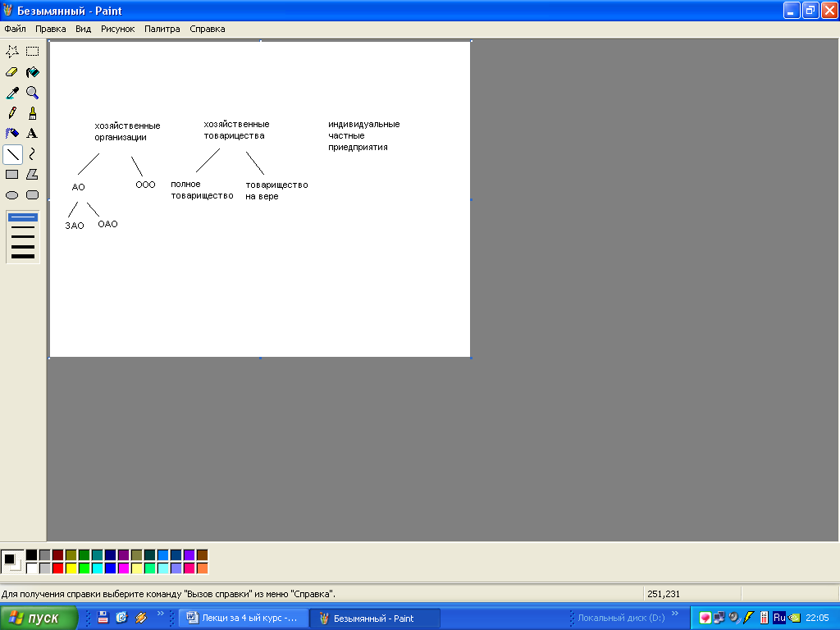Select the rectangular Select tool
Image resolution: width=840 pixels, height=630 pixels.
click(33, 52)
